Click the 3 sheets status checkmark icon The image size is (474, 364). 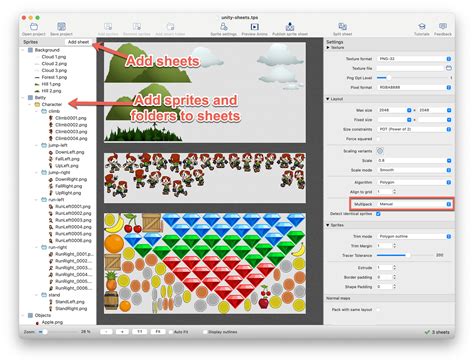[427, 332]
